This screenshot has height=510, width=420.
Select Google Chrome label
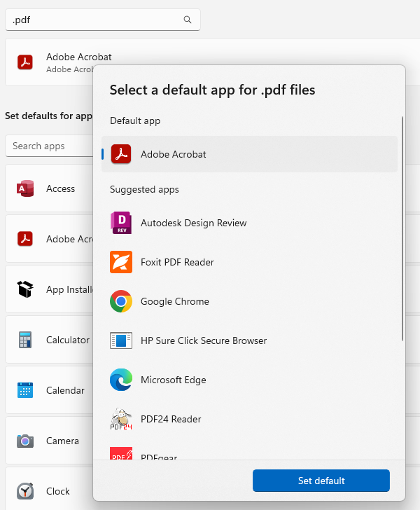175,301
